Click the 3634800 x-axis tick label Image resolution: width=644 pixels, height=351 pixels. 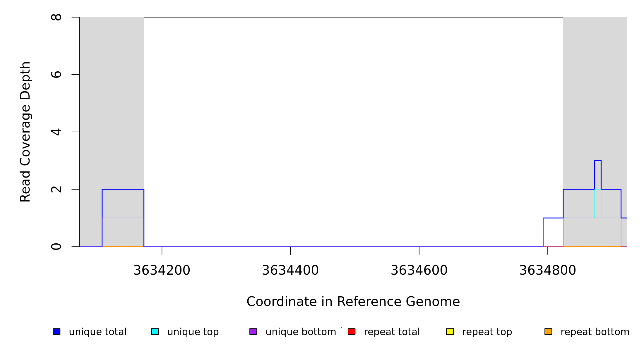coord(548,270)
